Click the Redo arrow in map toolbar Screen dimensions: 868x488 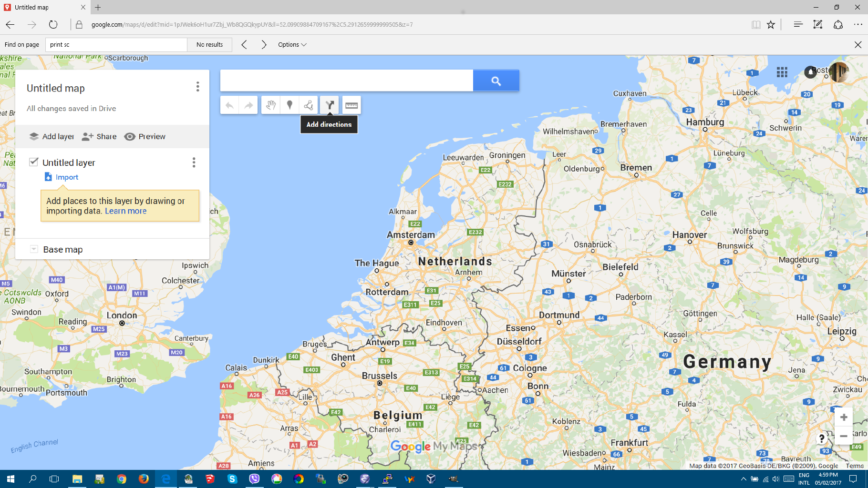pos(248,105)
